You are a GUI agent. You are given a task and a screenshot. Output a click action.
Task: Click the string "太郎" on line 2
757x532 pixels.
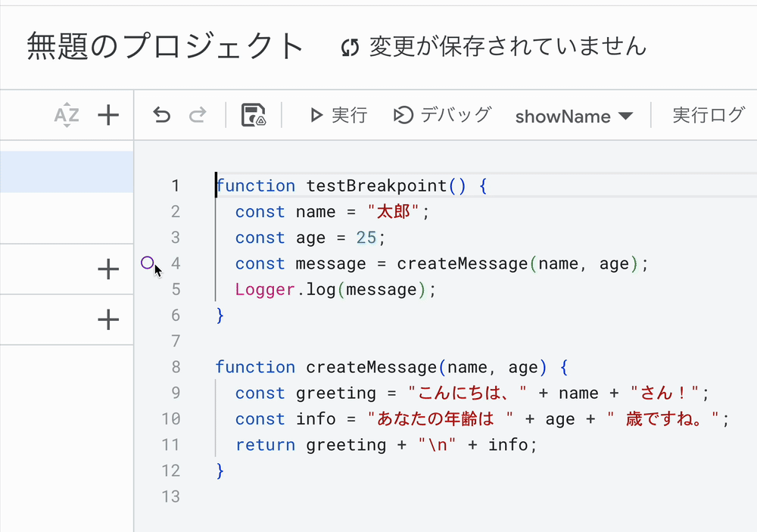coord(392,212)
